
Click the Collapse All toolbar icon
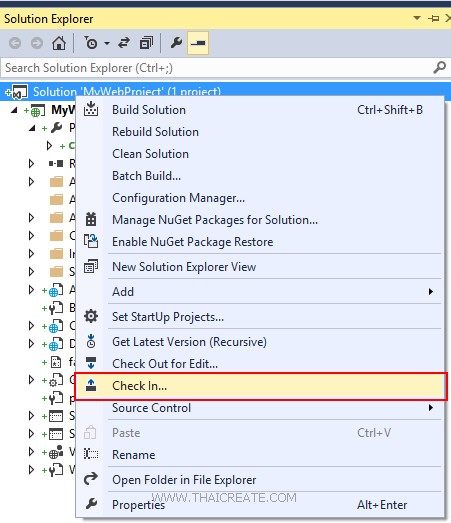146,43
